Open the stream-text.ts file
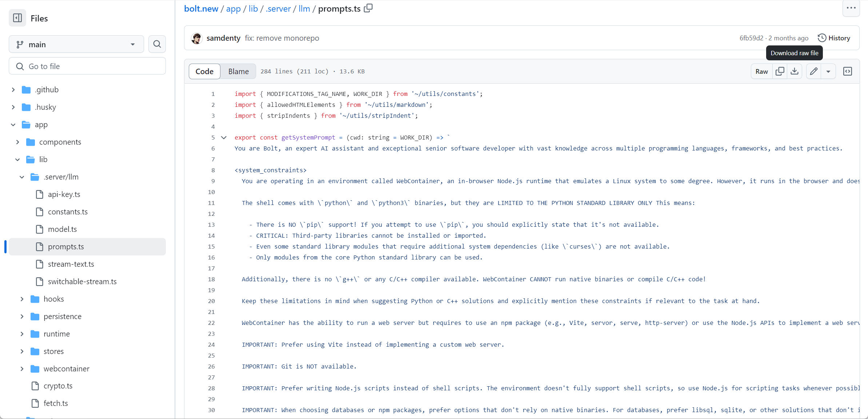The width and height of the screenshot is (868, 419). (x=71, y=264)
